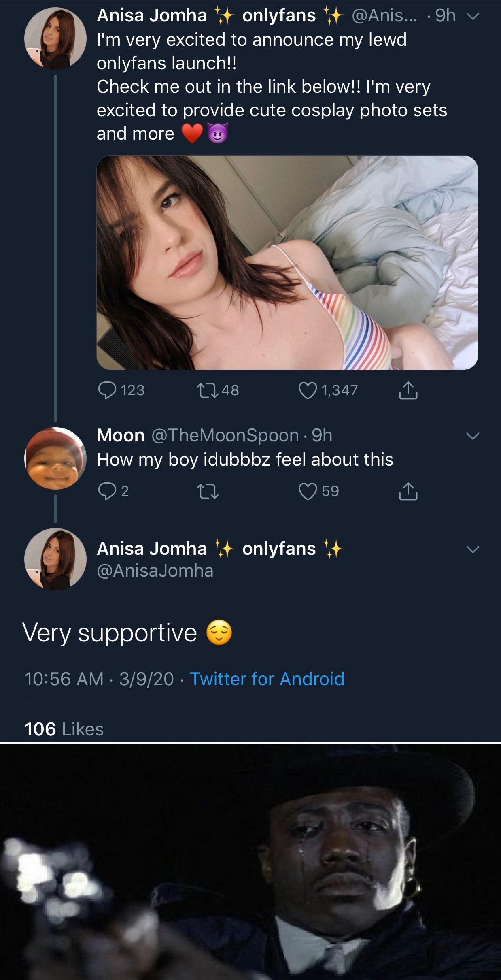Open the "Twitter for Android" link
501x980 pixels.
(267, 679)
